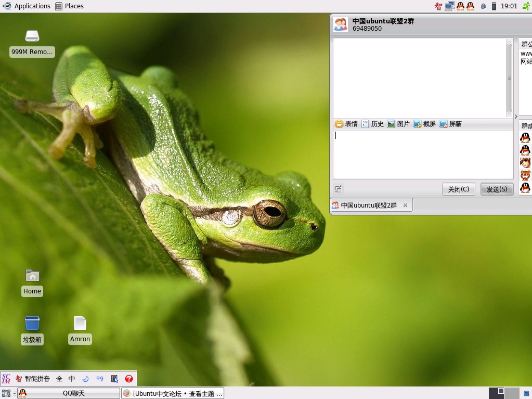Click the QQ penguin tray icon nearest the speaker
532x399 pixels.
pos(470,6)
